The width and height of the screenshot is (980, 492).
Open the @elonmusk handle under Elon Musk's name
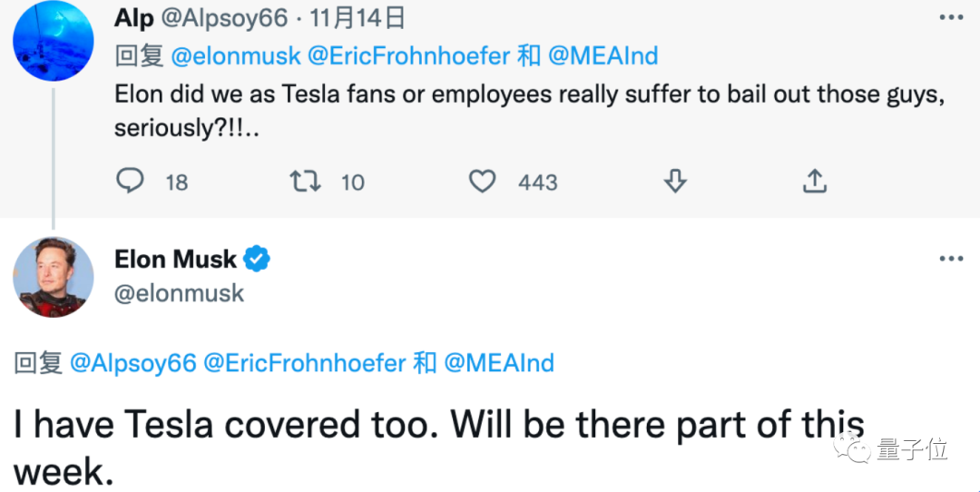[x=179, y=294]
